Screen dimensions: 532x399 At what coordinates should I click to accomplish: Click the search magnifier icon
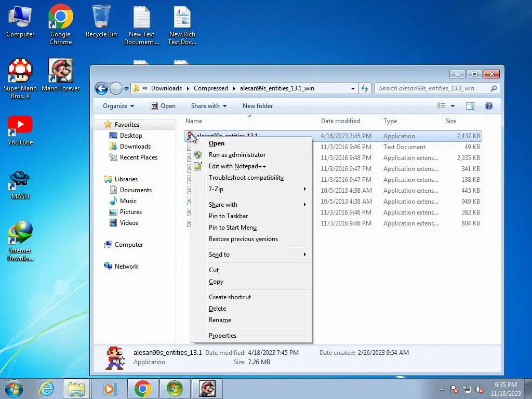[494, 88]
